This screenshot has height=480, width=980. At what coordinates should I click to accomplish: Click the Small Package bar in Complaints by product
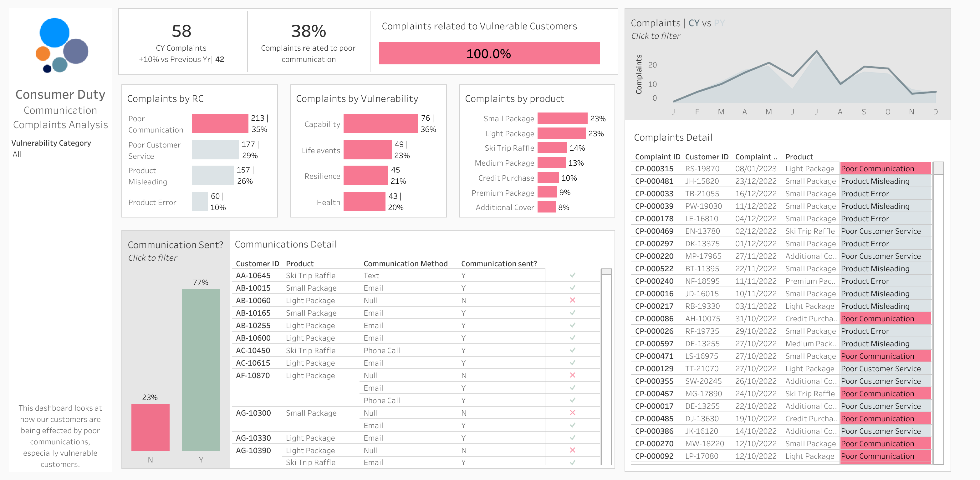562,118
